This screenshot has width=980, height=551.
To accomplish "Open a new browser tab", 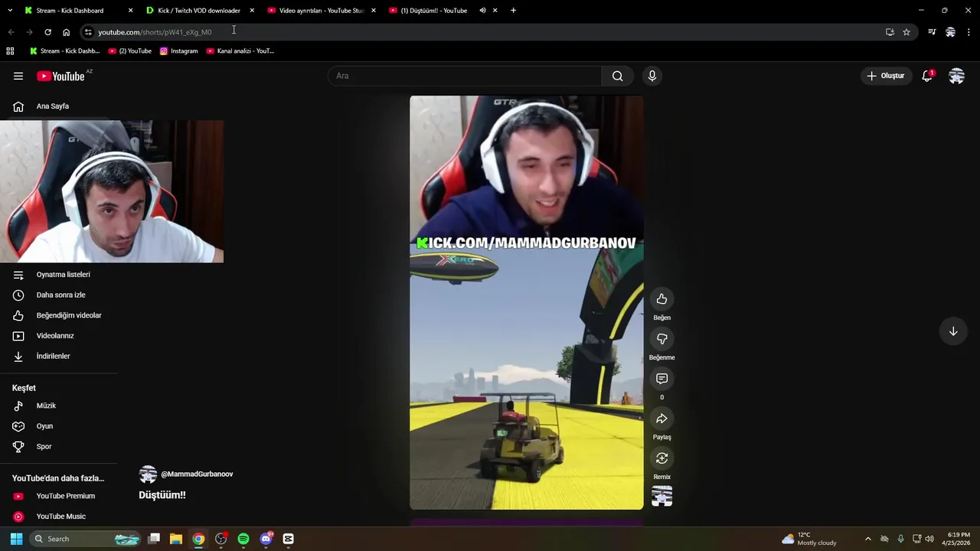I will 513,11.
